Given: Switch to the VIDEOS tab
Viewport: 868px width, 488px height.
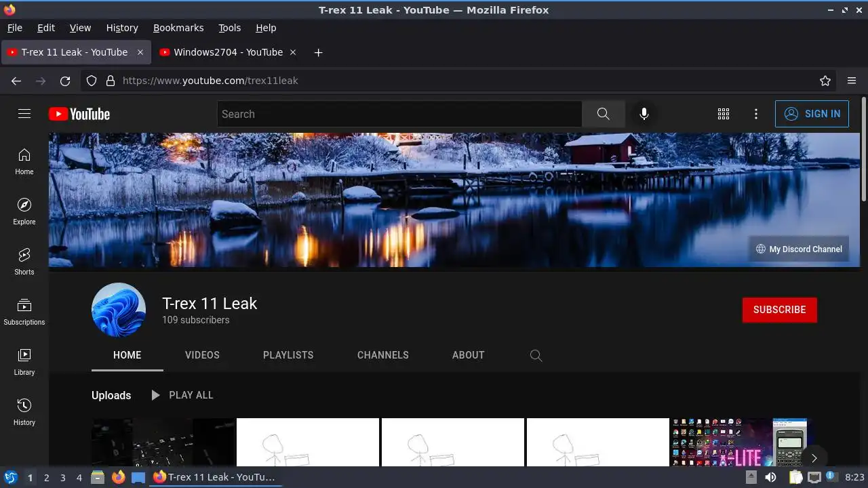Looking at the screenshot, I should pos(202,355).
